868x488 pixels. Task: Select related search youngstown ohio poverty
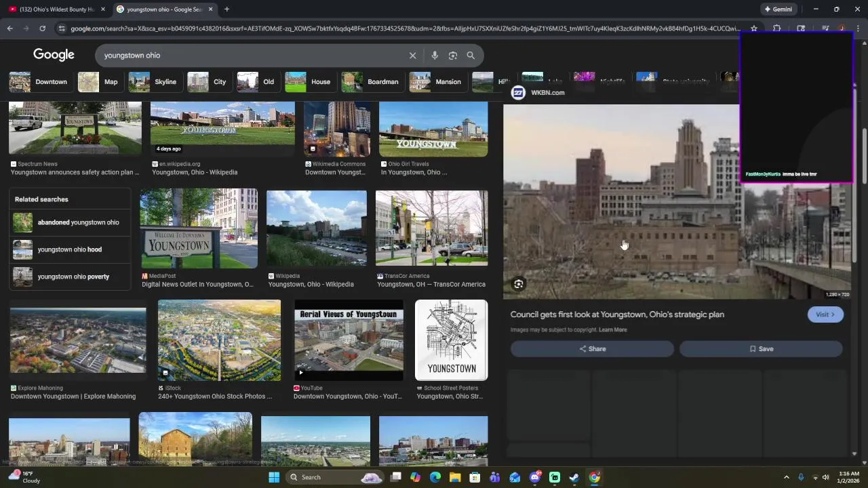coord(70,277)
